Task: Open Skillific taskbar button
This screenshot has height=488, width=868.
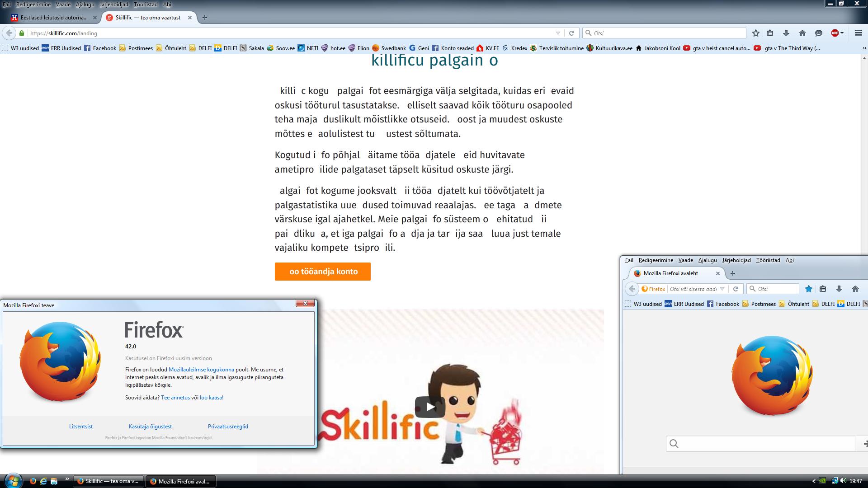Action: pyautogui.click(x=109, y=481)
